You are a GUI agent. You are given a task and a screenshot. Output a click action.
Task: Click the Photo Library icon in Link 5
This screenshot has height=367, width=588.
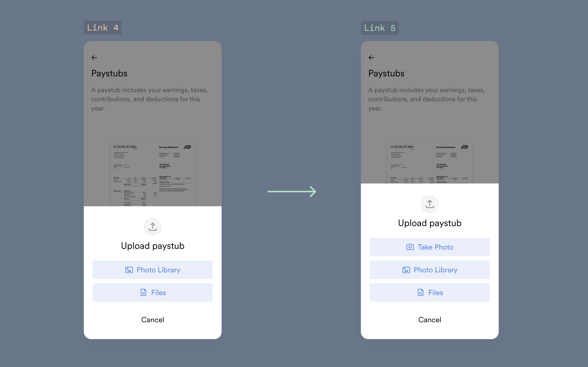pyautogui.click(x=406, y=270)
